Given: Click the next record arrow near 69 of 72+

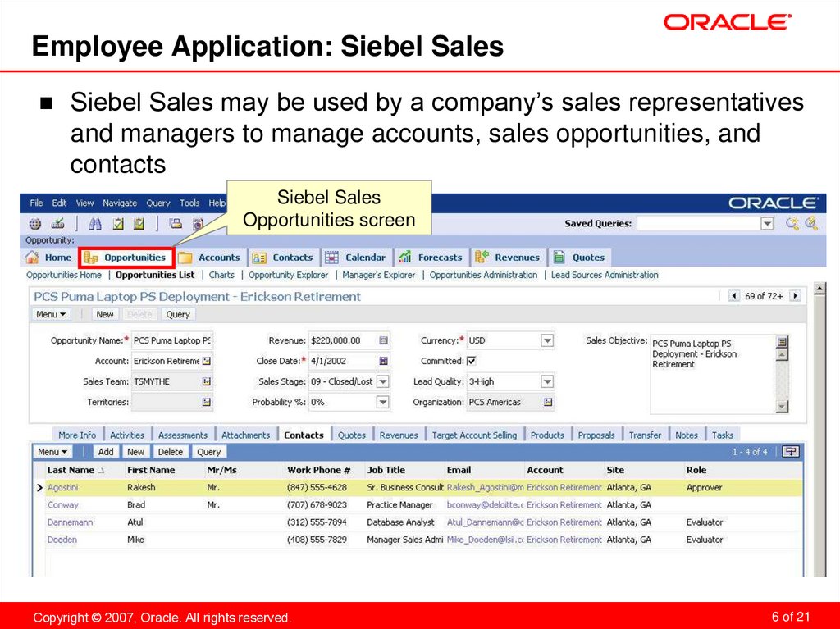Looking at the screenshot, I should (794, 295).
